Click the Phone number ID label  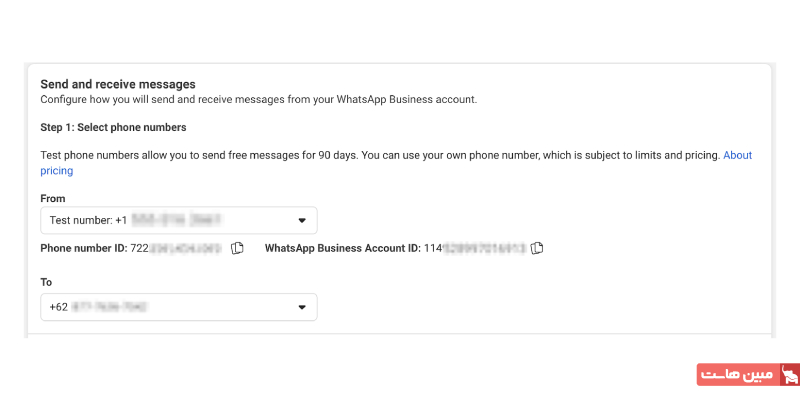click(x=84, y=248)
